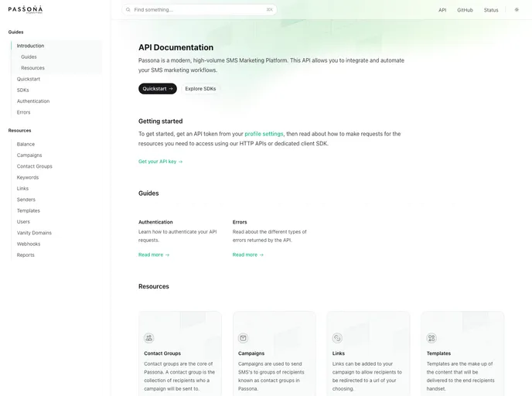Select Introduction in the sidebar
The image size is (532, 396).
tap(31, 46)
